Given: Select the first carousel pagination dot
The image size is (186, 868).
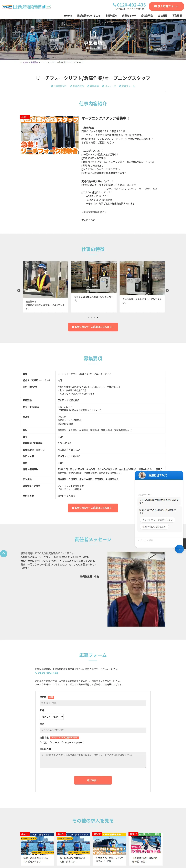Looking at the screenshot, I should point(89,317).
